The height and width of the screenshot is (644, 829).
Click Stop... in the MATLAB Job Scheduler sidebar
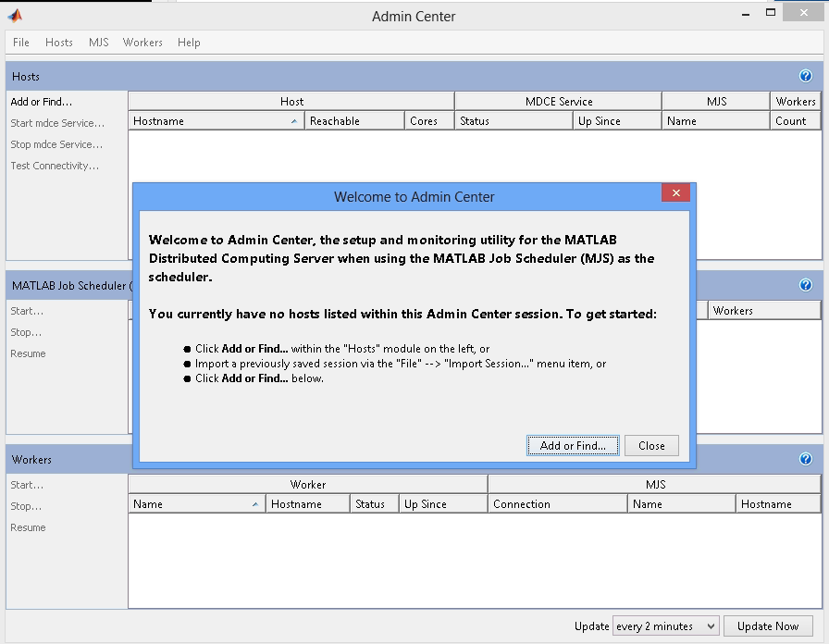click(26, 332)
